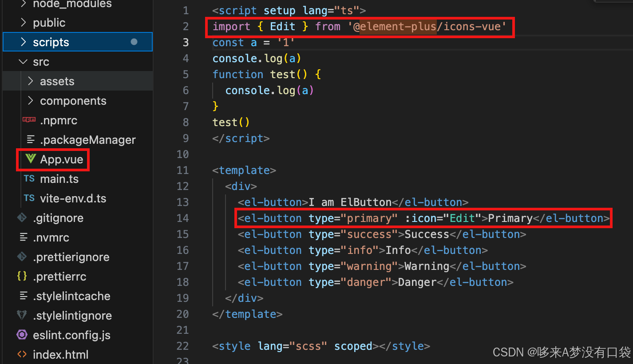Open the .packageManager file
This screenshot has width=633, height=364.
click(88, 140)
